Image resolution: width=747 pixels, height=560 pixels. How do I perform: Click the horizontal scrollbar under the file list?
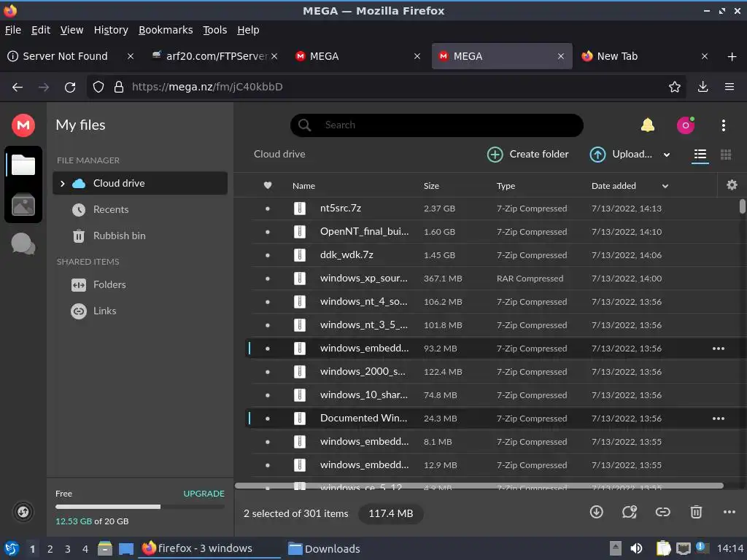tap(479, 486)
